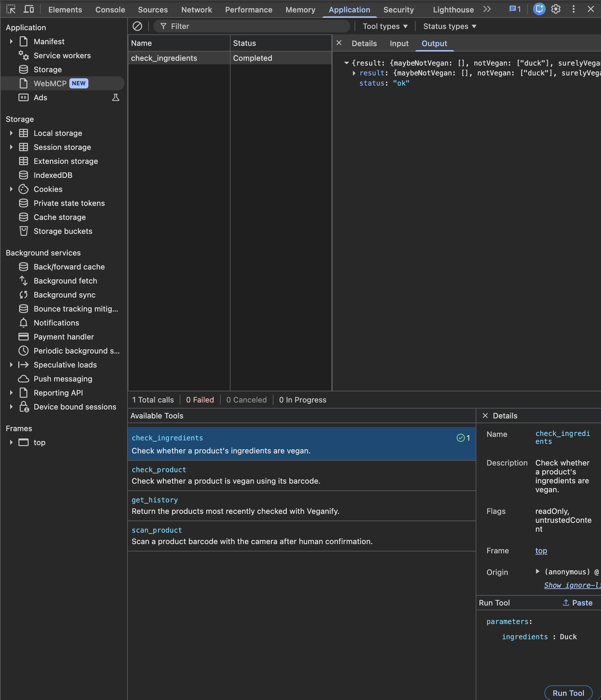Expand Speculative loads
The height and width of the screenshot is (700, 601).
pyautogui.click(x=11, y=365)
